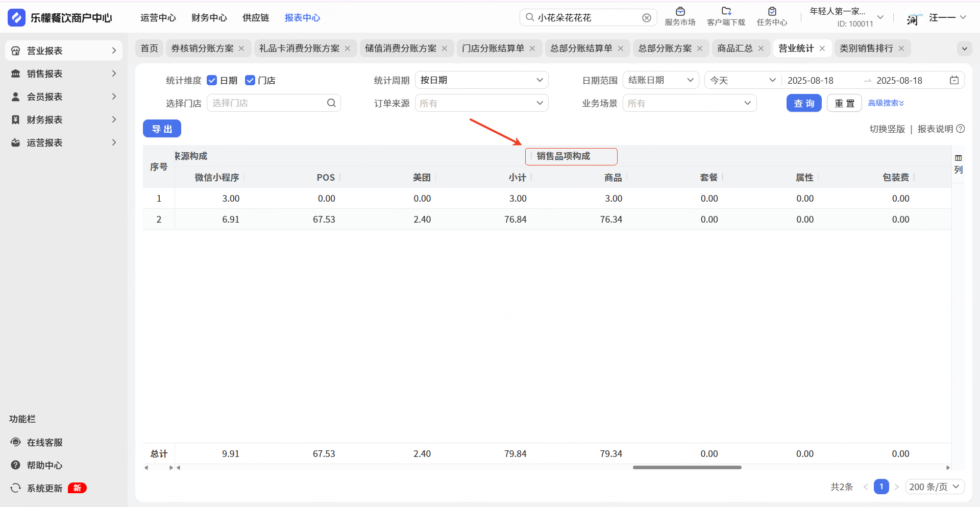Click the 报表说明 help question-mark icon
Image resolution: width=980 pixels, height=507 pixels.
point(961,129)
